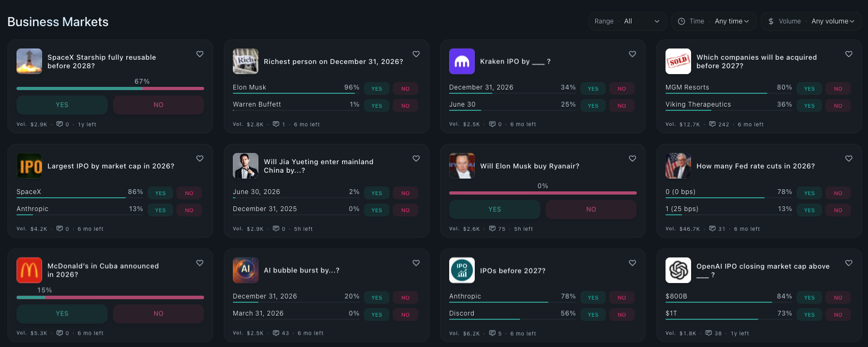Click NO for OpenAI IPO above $1T
The height and width of the screenshot is (347, 868).
point(838,314)
